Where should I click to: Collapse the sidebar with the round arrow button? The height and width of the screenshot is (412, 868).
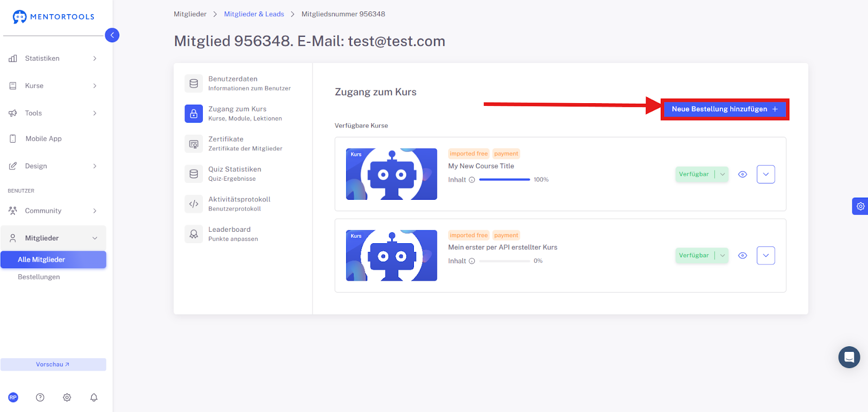pyautogui.click(x=112, y=35)
